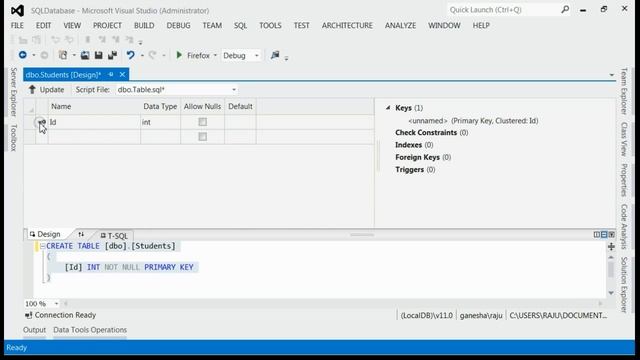Open the document tab list dropdown arrow

(x=611, y=75)
